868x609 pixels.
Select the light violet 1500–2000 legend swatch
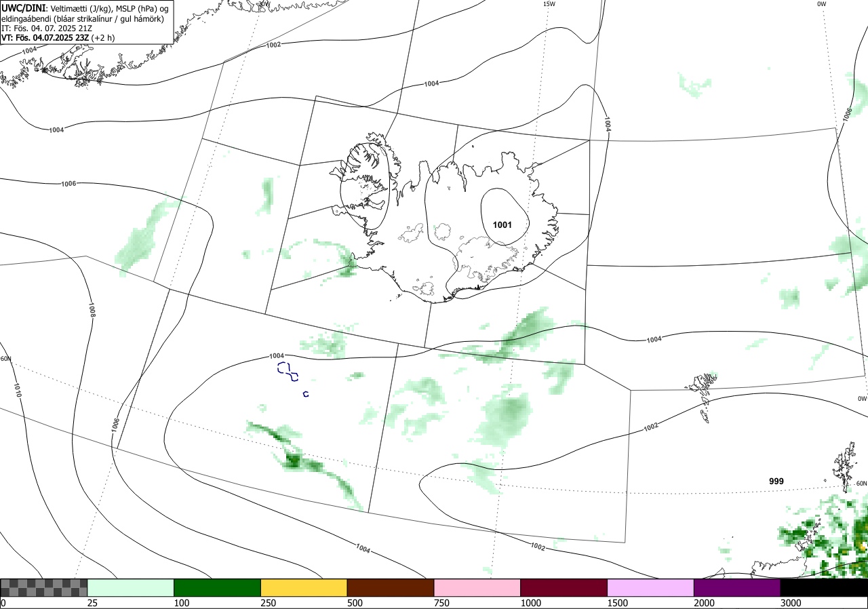click(651, 587)
